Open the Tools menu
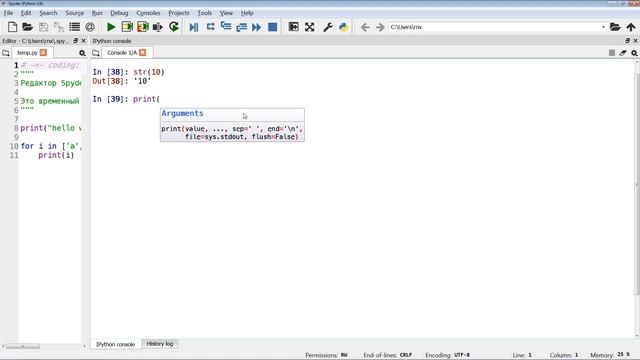Image resolution: width=640 pixels, height=360 pixels. click(x=204, y=13)
